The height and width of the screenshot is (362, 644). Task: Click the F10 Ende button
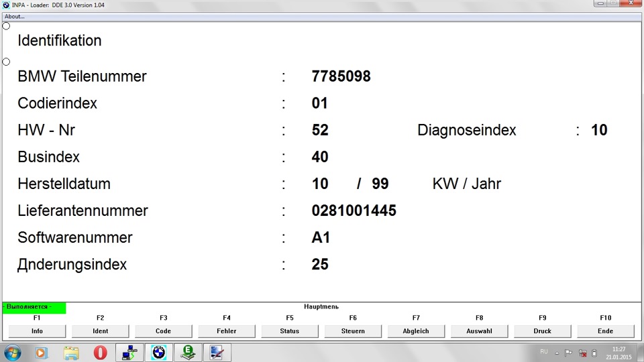tap(605, 330)
